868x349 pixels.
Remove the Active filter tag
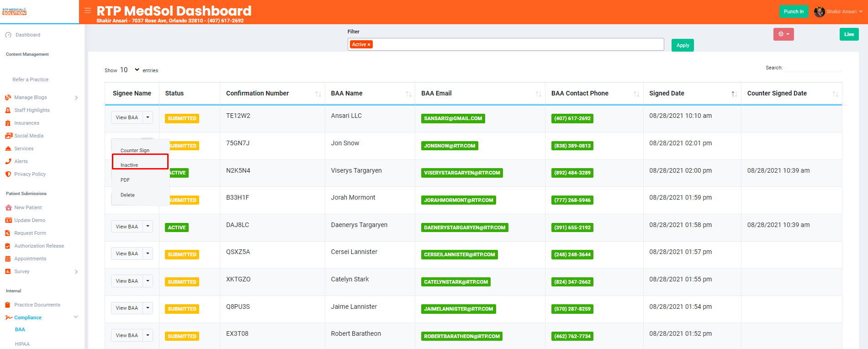[369, 44]
